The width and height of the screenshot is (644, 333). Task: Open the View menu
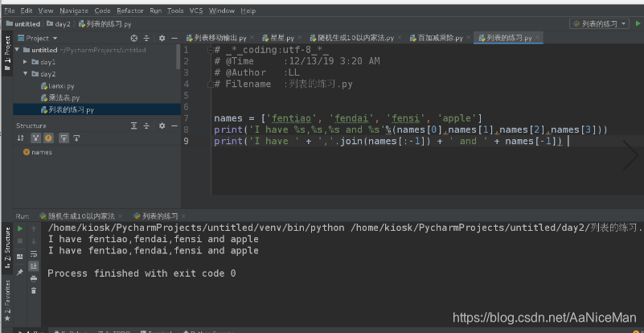tap(46, 10)
